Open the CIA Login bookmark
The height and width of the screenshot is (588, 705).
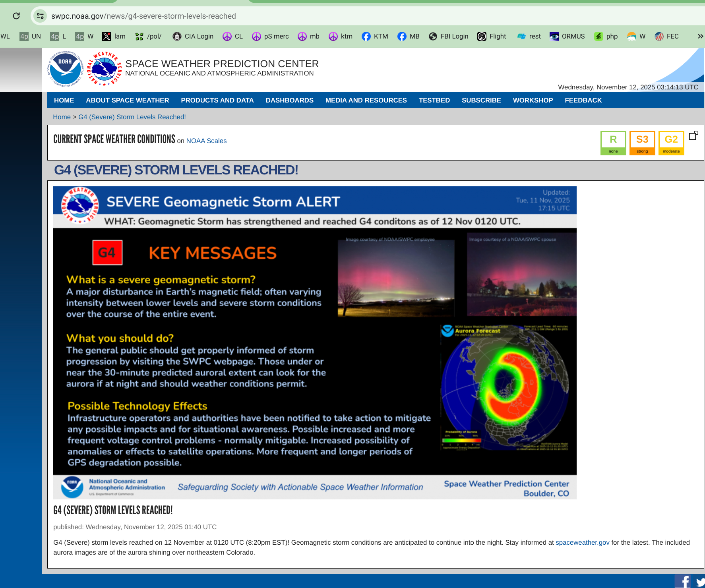[x=193, y=37]
